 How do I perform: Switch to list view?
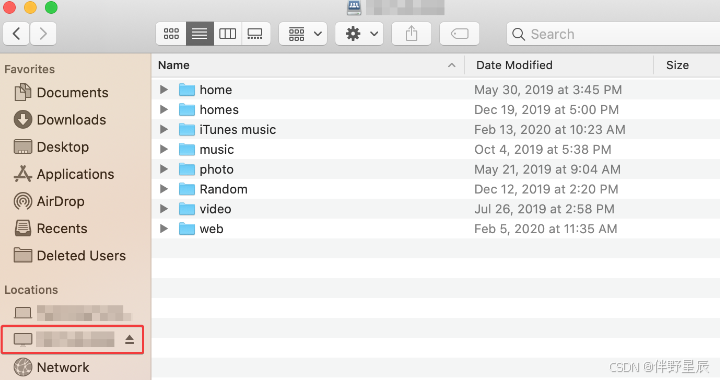pyautogui.click(x=200, y=34)
